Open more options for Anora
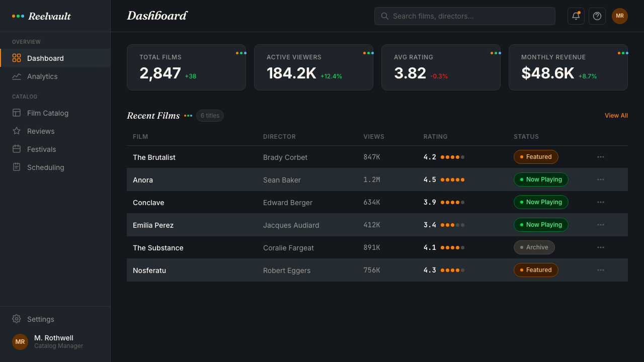The image size is (644, 362). point(601,179)
